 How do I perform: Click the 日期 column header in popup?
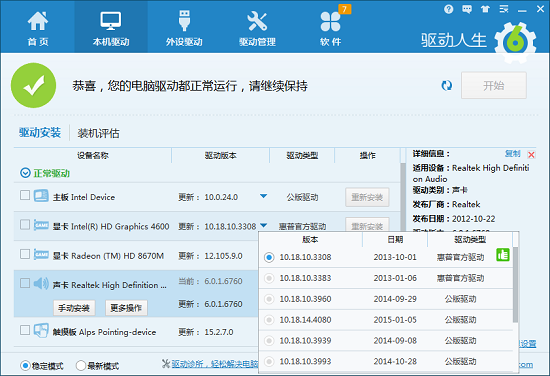tap(395, 240)
